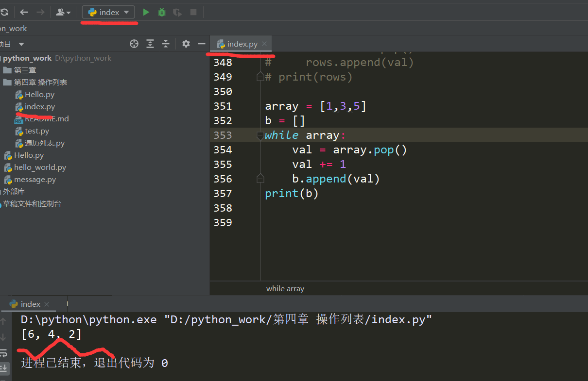The width and height of the screenshot is (588, 381).
Task: Click the on_work breadcrumb
Action: 14,29
